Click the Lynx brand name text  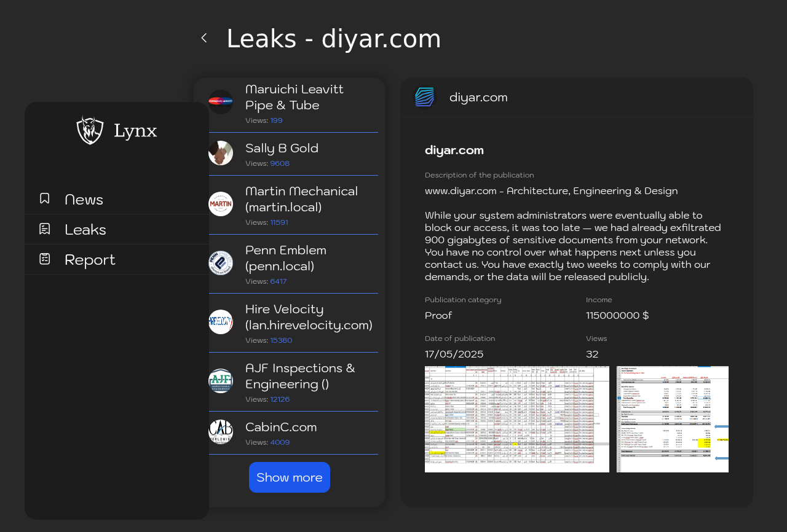pyautogui.click(x=135, y=131)
